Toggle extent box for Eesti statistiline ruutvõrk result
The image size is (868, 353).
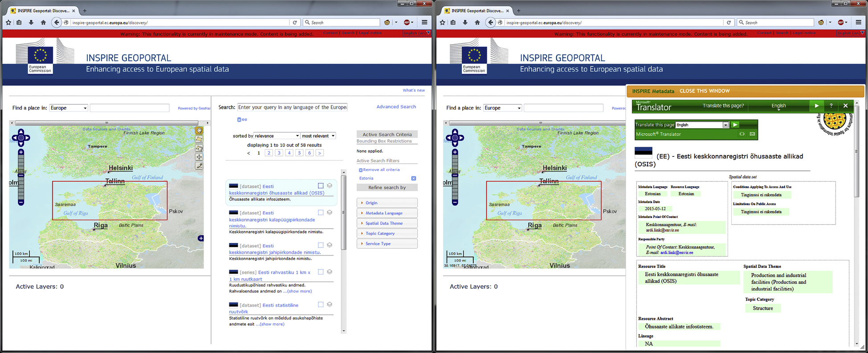point(321,305)
